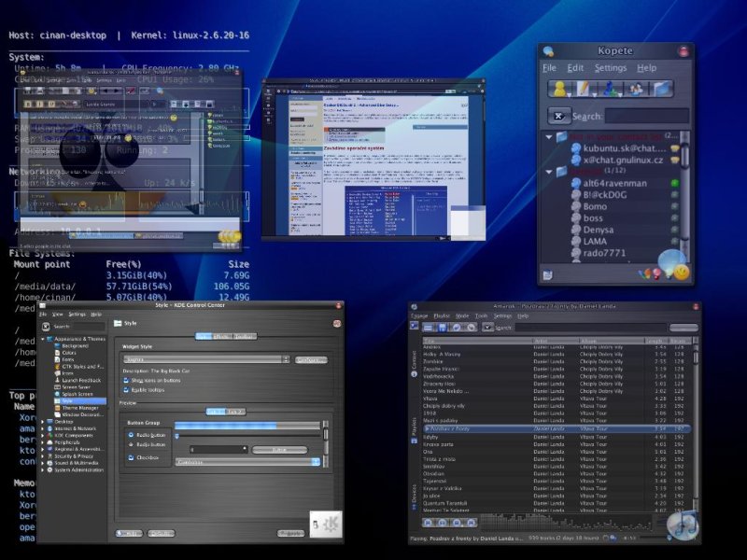Image resolution: width=747 pixels, height=560 pixels.
Task: Select Splash Screen in Control Center tree
Action: click(x=78, y=394)
